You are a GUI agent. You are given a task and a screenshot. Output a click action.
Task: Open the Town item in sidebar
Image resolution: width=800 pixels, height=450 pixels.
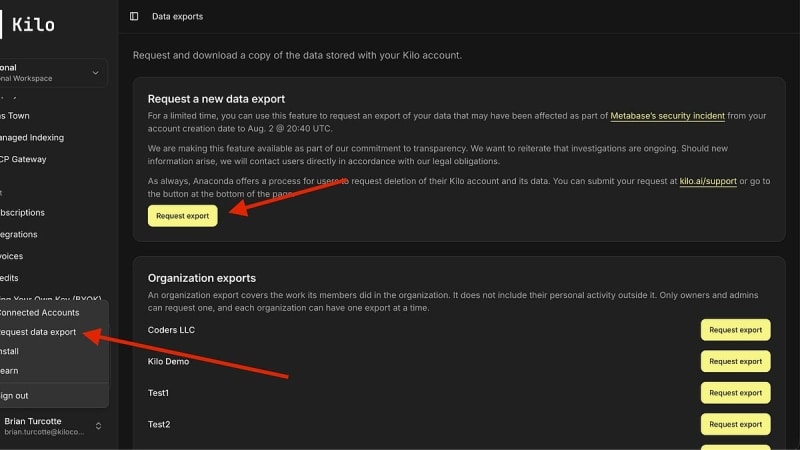click(x=15, y=116)
